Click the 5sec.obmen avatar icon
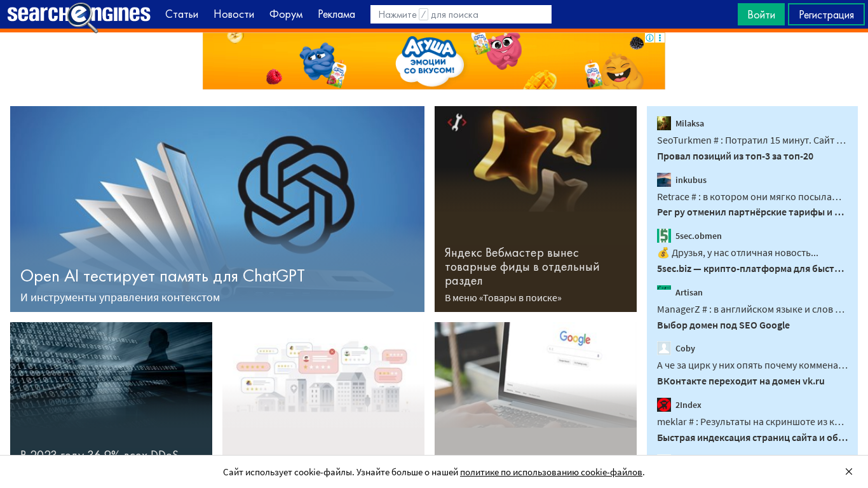Screen dimensions: 868x488 click(664, 236)
